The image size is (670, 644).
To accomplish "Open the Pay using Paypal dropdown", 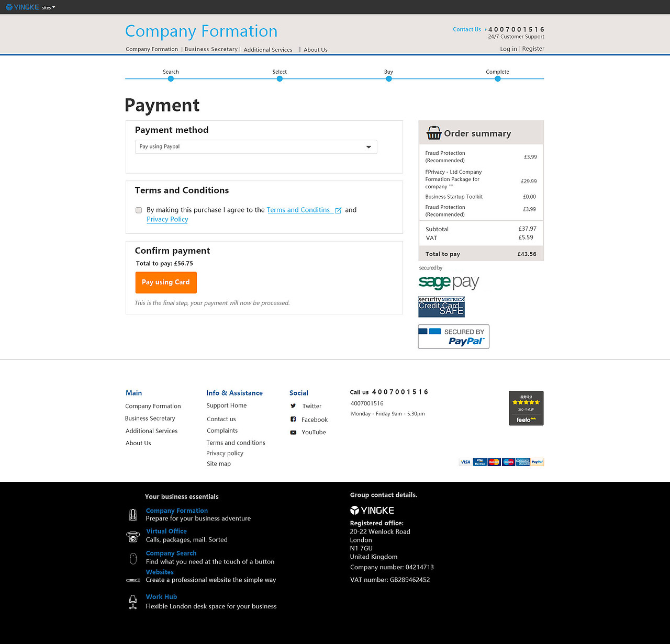I will tap(256, 146).
